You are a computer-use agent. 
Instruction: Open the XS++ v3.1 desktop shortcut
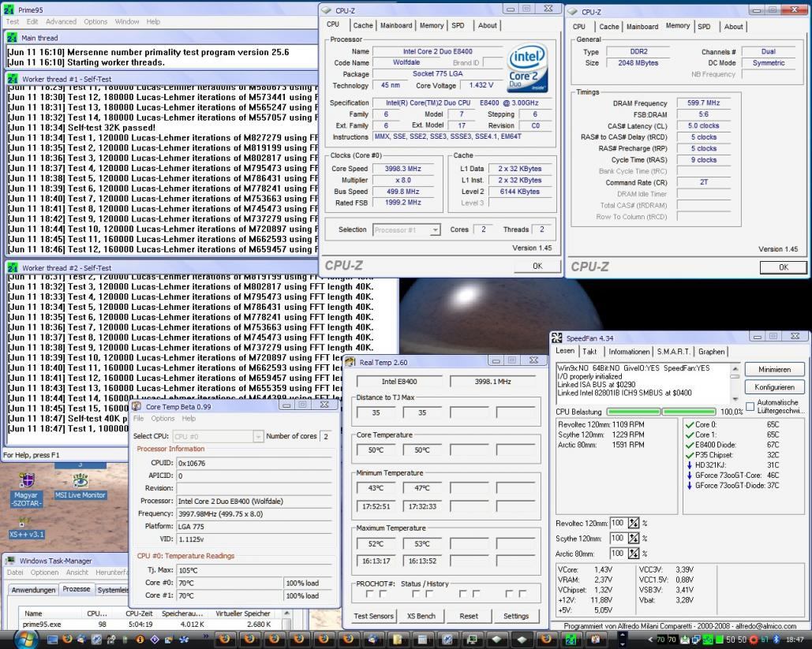coord(26,528)
